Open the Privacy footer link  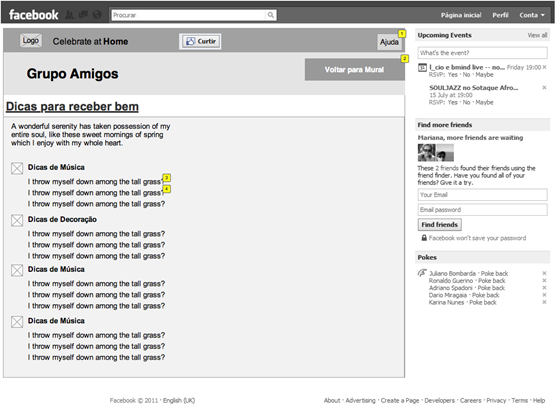496,400
